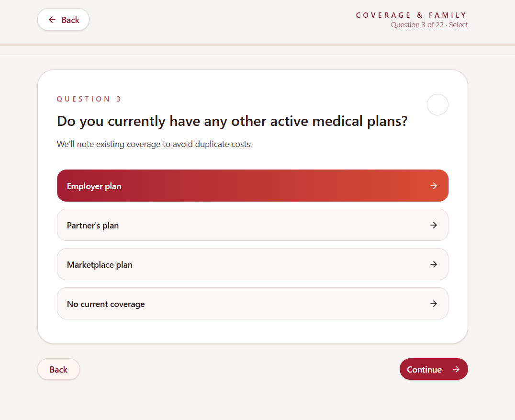Click the arrow icon beside Marketplace plan

(434, 264)
